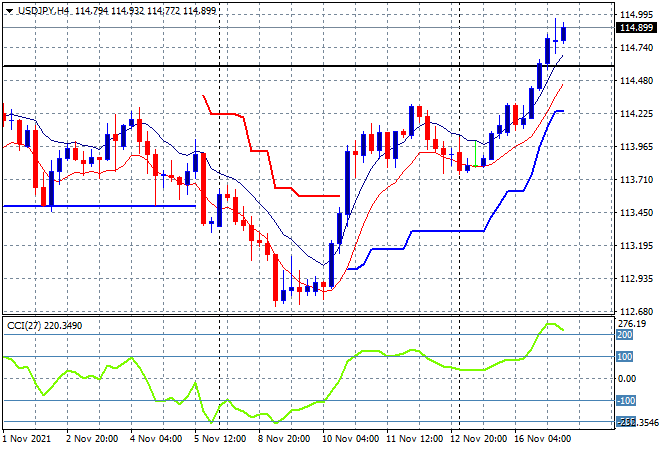The height and width of the screenshot is (450, 660).
Task: Select the 113.450 price axis label
Action: coord(636,213)
